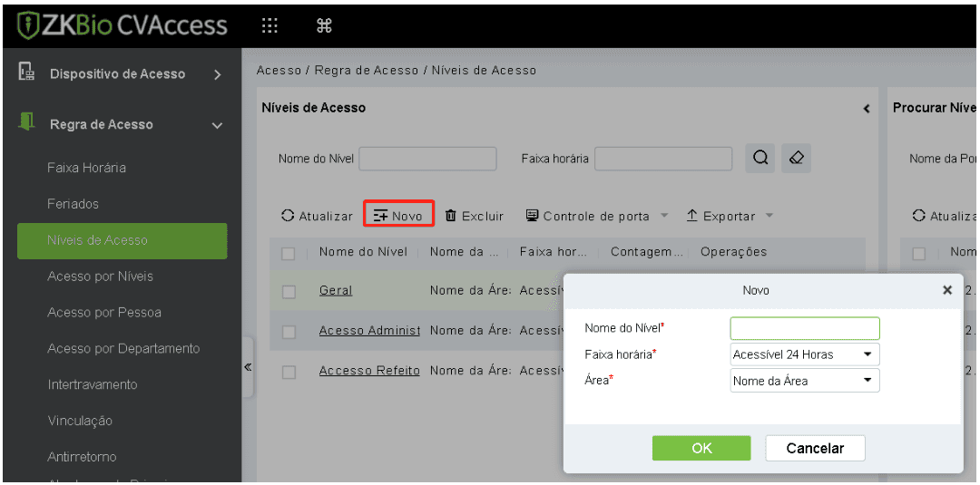This screenshot has height=485, width=980.
Task: Click the breadcrumb Acesso / Regra de Acesso
Action: (x=338, y=71)
